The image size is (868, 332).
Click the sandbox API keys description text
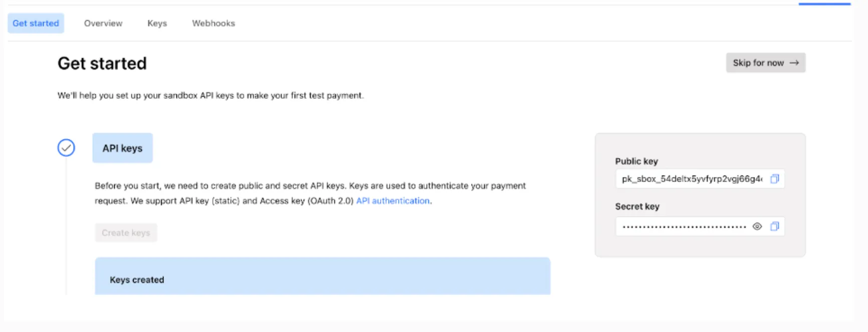click(210, 95)
